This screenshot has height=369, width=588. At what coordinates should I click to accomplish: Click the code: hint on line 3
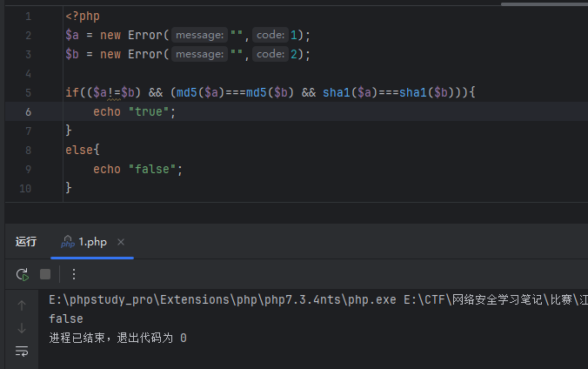point(270,54)
